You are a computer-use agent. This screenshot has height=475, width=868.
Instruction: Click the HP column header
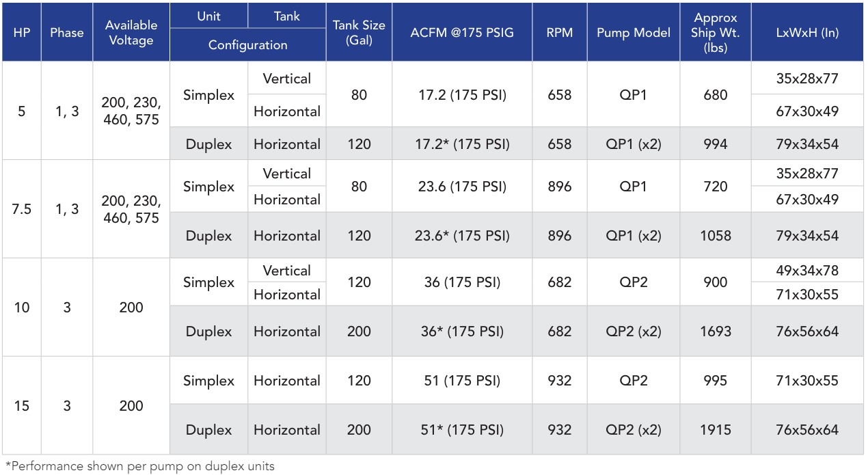22,33
